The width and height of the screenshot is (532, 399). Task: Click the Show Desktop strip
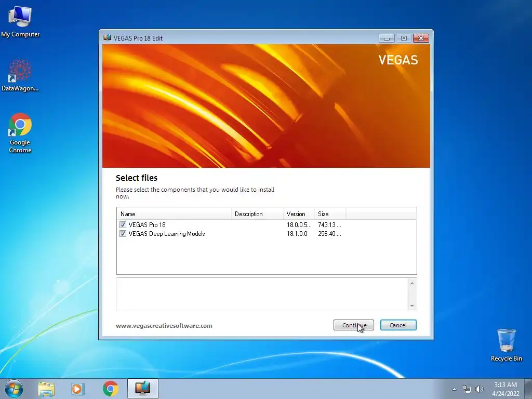pos(529,389)
